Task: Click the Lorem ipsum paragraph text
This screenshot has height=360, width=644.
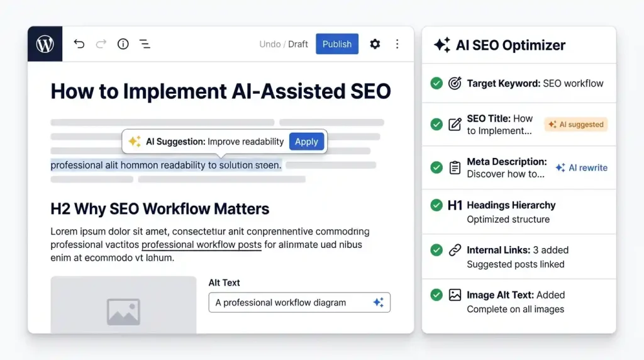Action: (210, 245)
